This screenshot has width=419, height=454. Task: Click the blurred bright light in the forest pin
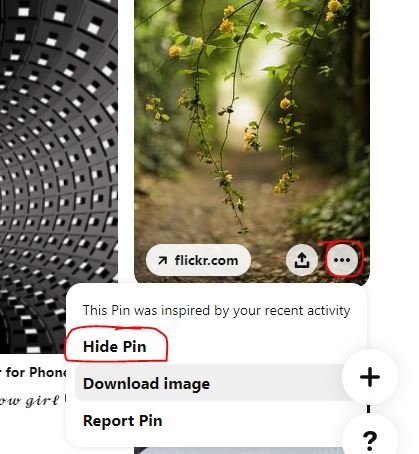[252, 100]
